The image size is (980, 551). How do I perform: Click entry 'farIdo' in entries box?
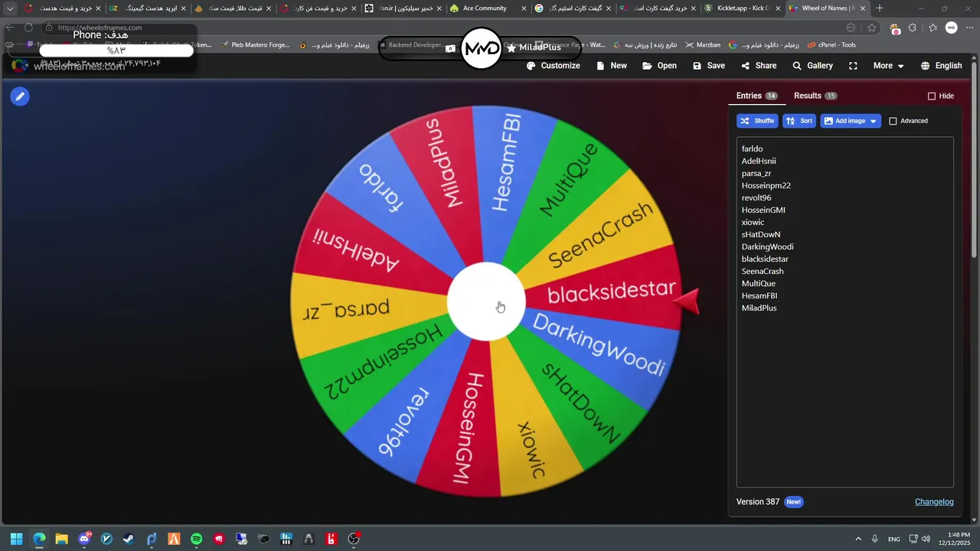[752, 148]
